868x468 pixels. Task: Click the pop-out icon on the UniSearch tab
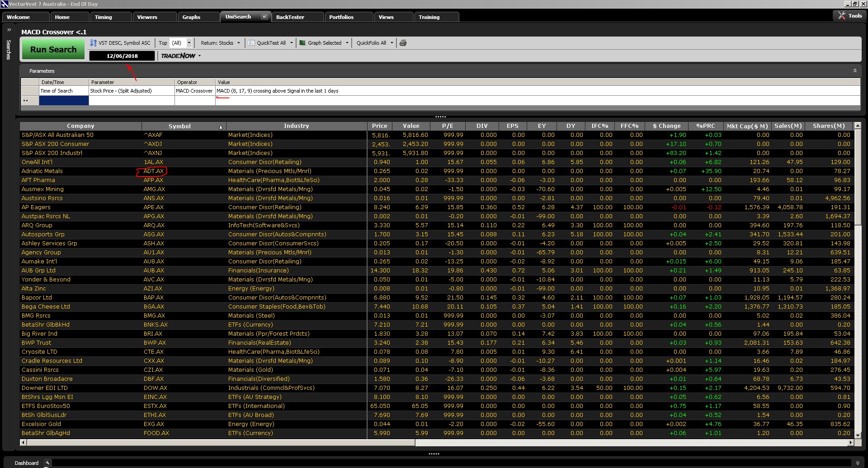coord(264,17)
